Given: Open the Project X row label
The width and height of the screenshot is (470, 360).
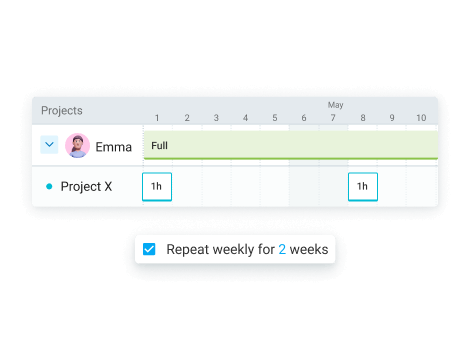Looking at the screenshot, I should pos(86,186).
